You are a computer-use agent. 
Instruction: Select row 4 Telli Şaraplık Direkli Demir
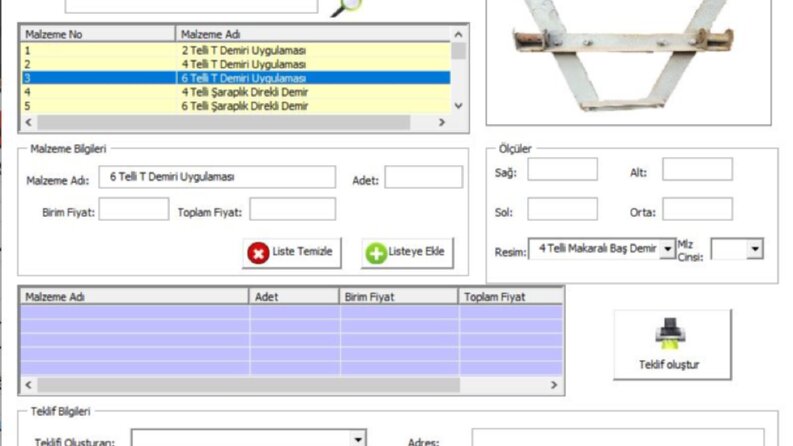[236, 92]
